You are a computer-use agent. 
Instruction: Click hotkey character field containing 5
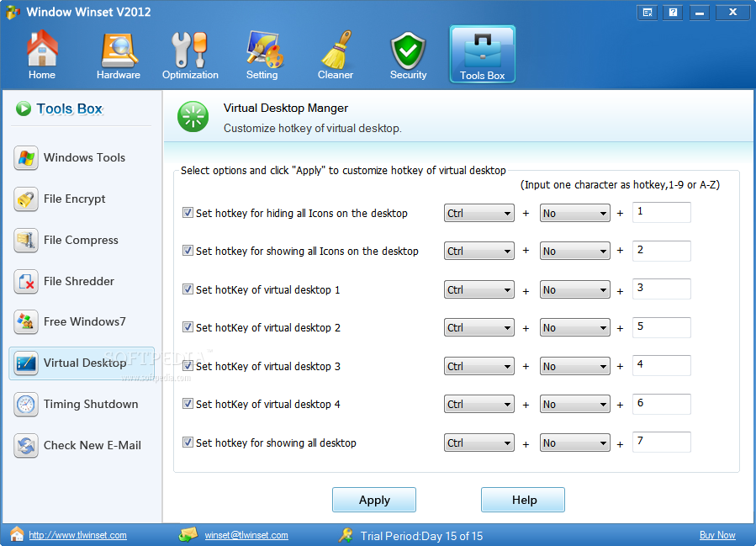(662, 327)
